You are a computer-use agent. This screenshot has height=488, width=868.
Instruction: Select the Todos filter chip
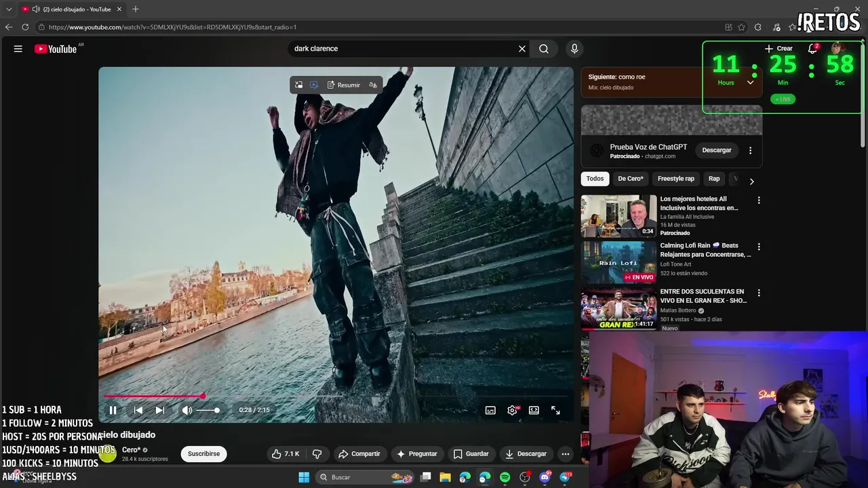(x=595, y=179)
